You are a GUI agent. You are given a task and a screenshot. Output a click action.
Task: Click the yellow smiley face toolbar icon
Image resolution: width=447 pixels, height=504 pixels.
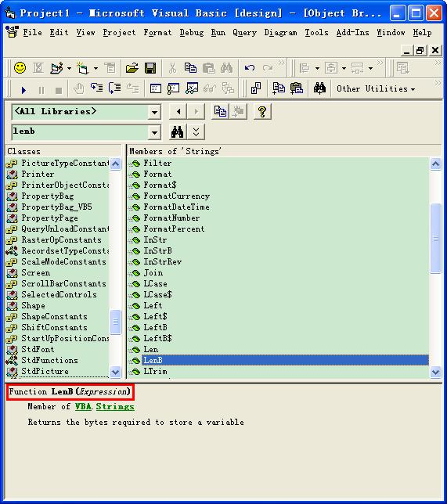tap(20, 68)
